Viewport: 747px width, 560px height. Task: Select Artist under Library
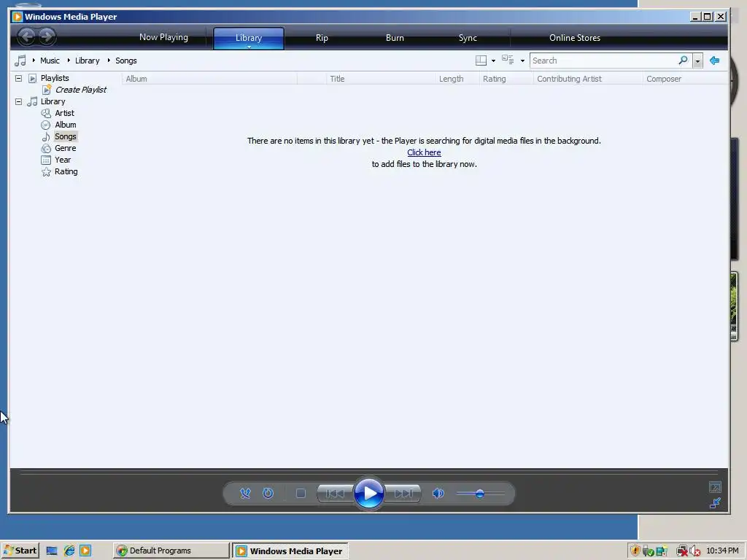click(x=64, y=113)
